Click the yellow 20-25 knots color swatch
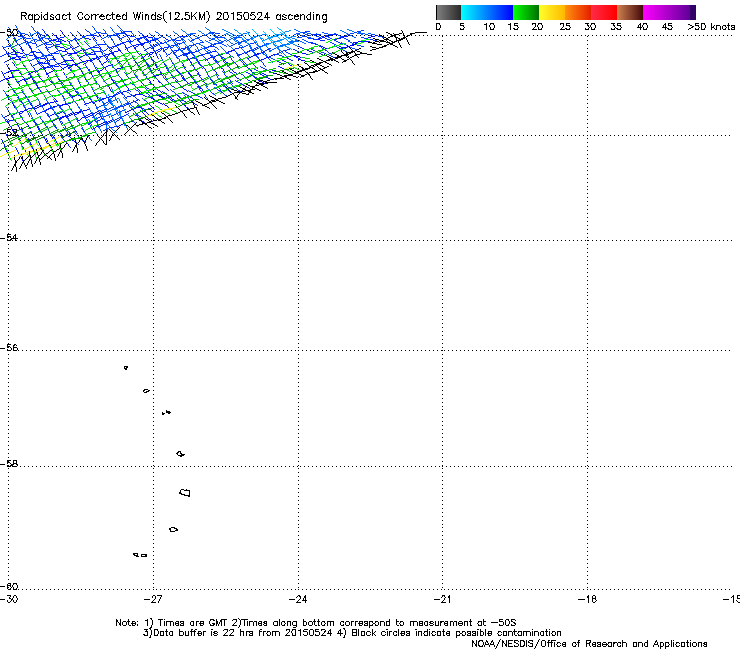The width and height of the screenshot is (740, 650). click(552, 12)
